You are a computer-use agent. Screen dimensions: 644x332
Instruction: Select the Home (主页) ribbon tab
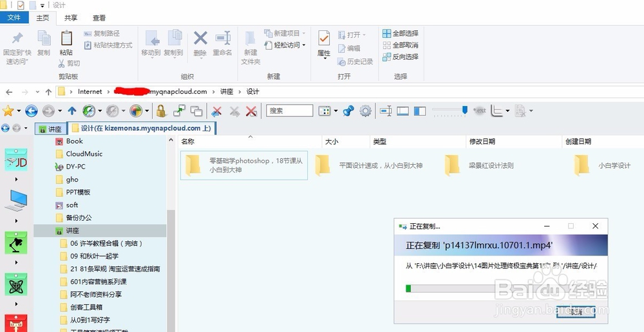43,17
